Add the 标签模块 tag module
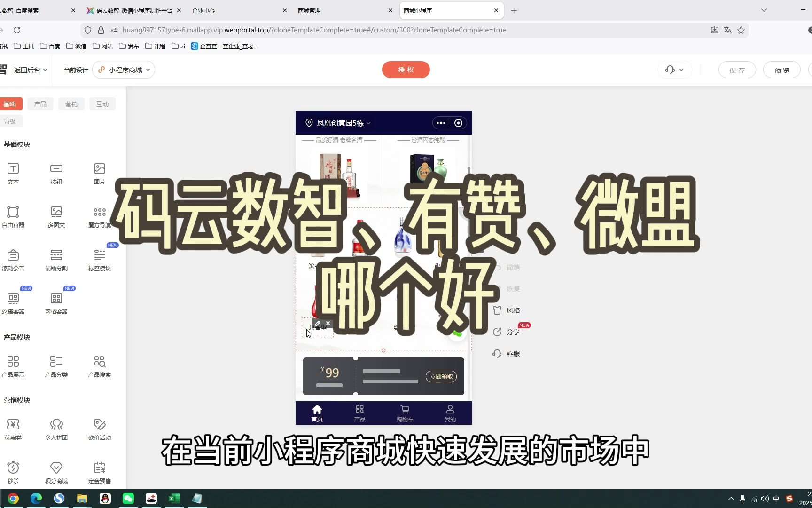 point(100,260)
